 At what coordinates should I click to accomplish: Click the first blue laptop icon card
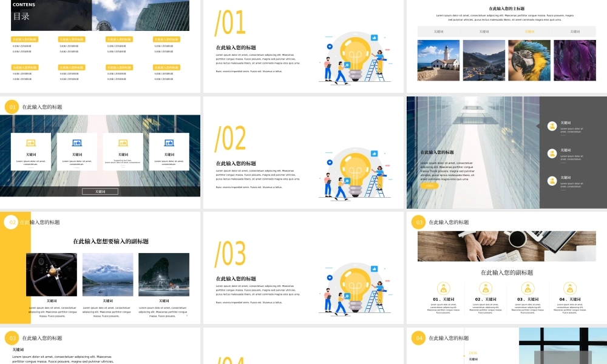click(x=77, y=151)
